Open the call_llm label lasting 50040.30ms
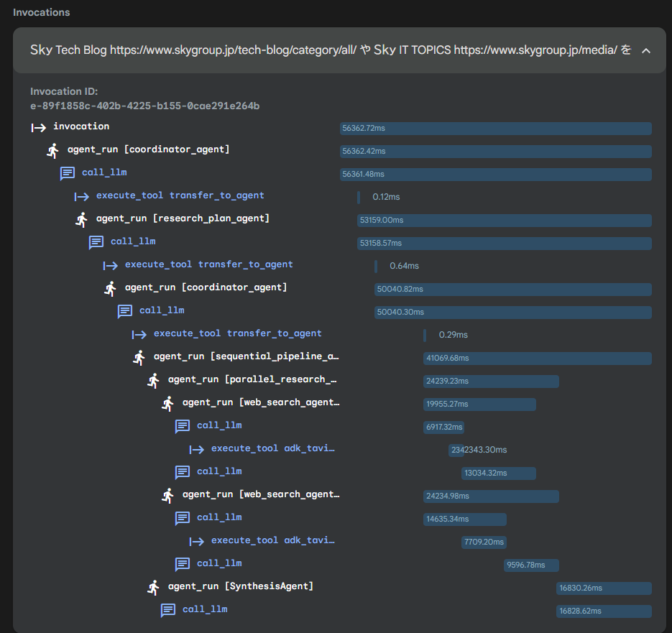The width and height of the screenshot is (672, 633). coord(162,310)
